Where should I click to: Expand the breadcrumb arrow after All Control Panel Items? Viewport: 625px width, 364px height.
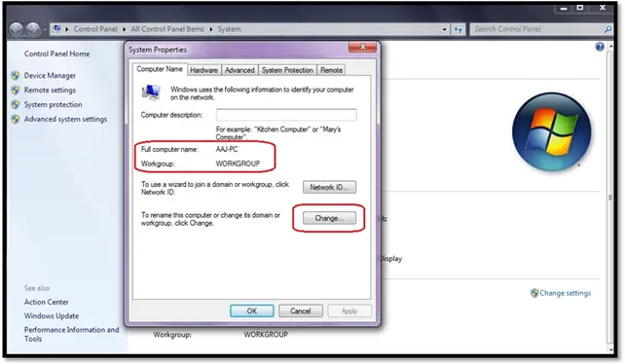tap(211, 29)
